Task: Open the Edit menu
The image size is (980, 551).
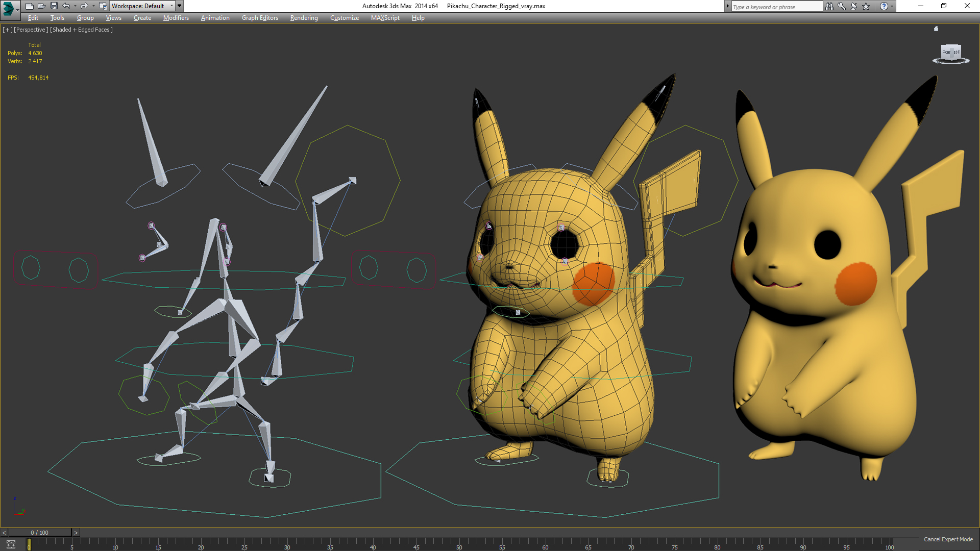Action: pyautogui.click(x=33, y=18)
